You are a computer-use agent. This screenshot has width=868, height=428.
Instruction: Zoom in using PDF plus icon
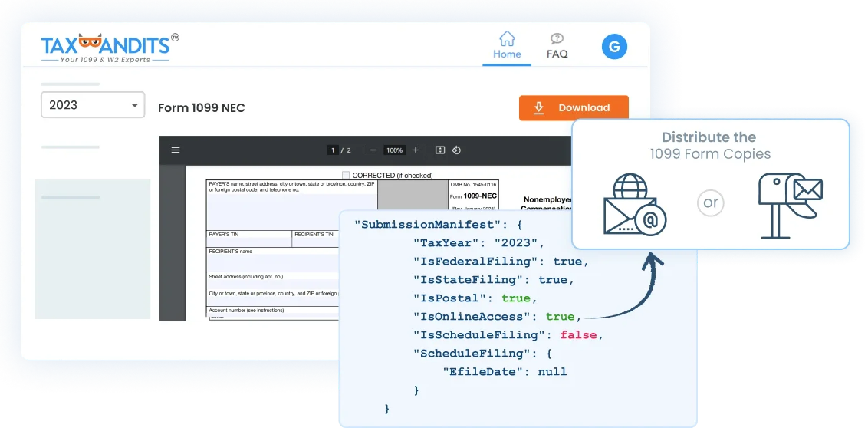coord(416,150)
